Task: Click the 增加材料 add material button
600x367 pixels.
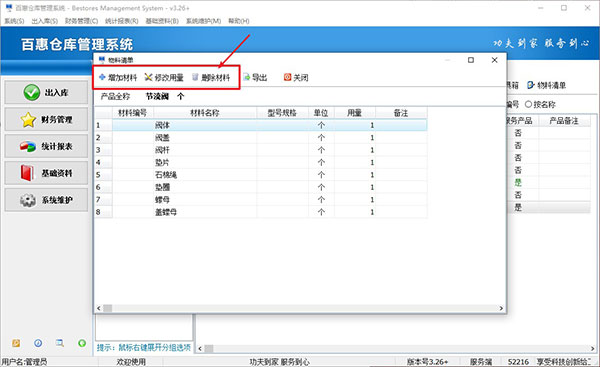Action: point(118,78)
